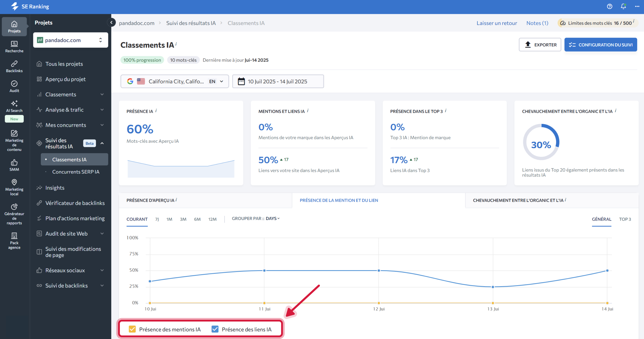This screenshot has width=644, height=339.
Task: Click pandadoc.com breadcrumb link
Action: 136,23
